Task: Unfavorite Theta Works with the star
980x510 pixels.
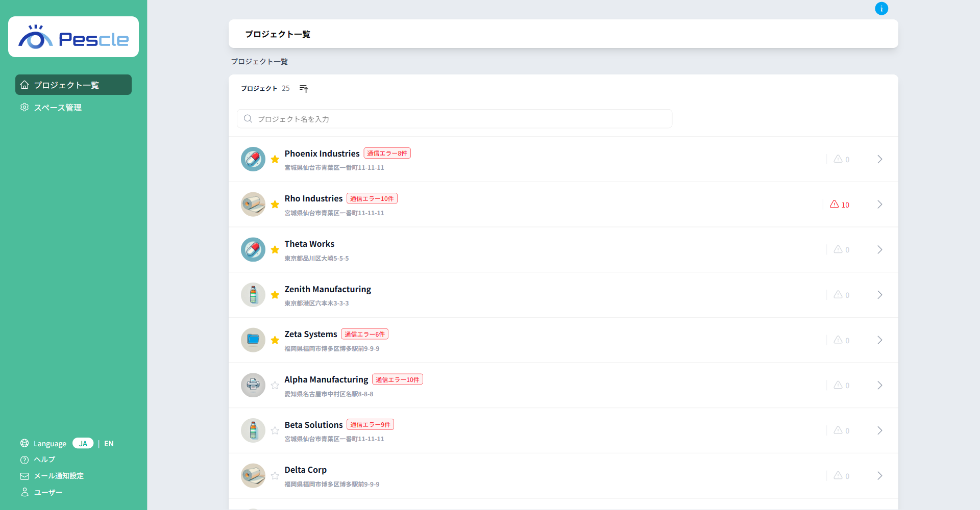Action: pyautogui.click(x=275, y=249)
